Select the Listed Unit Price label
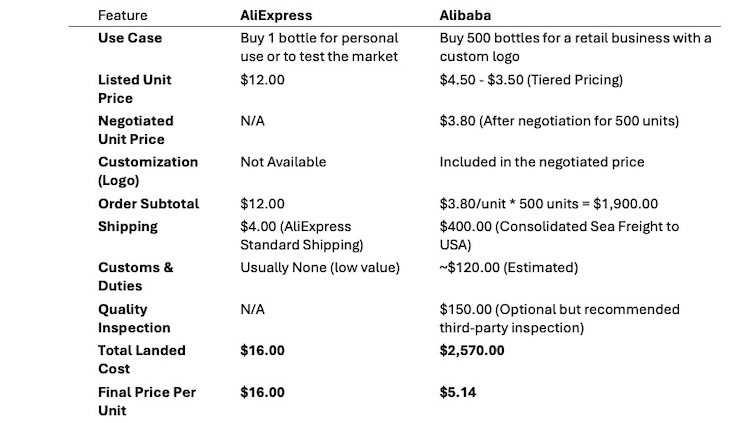752x423 pixels. pos(134,89)
